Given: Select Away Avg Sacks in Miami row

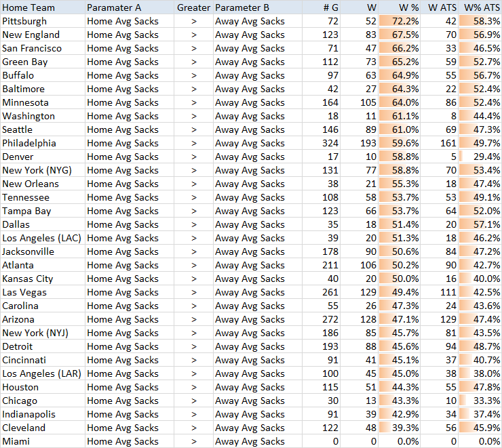Looking at the screenshot, I should [x=258, y=441].
